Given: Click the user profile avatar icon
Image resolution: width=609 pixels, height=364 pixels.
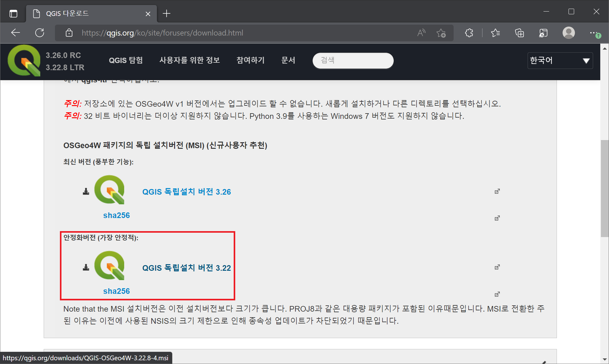Looking at the screenshot, I should point(568,33).
